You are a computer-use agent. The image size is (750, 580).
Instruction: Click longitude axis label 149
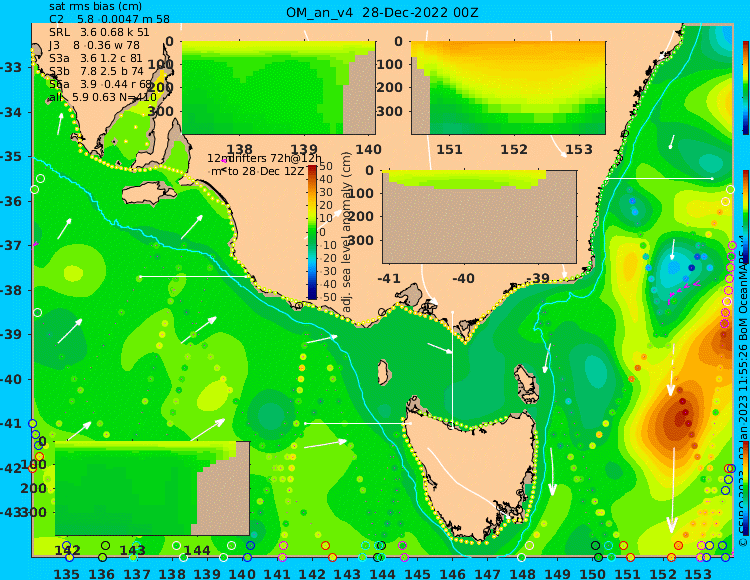click(x=557, y=573)
